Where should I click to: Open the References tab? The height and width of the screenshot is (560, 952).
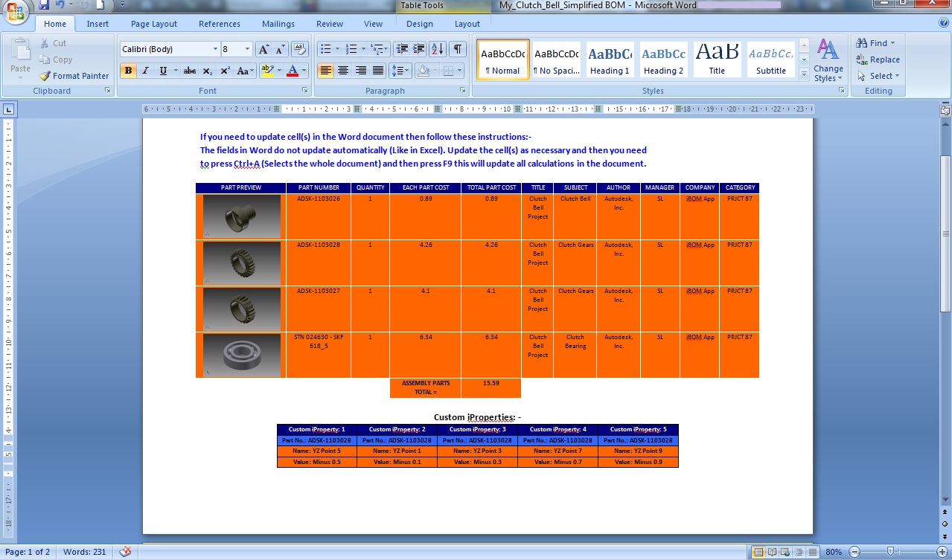click(220, 24)
